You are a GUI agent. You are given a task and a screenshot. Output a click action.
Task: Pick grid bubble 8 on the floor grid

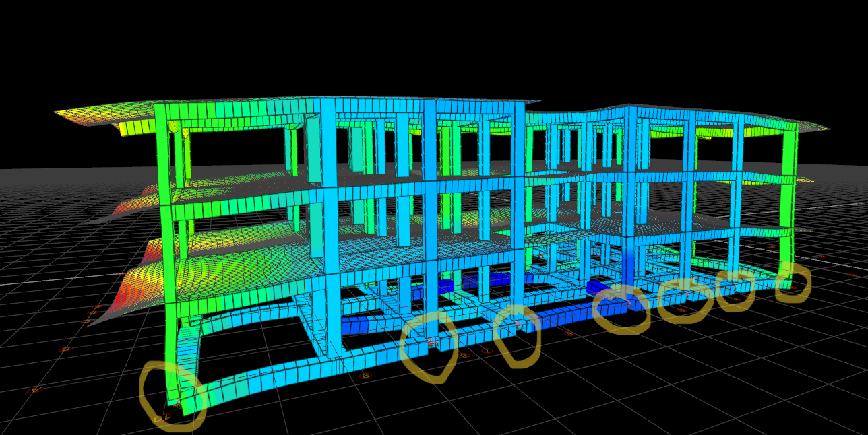coord(464,355)
